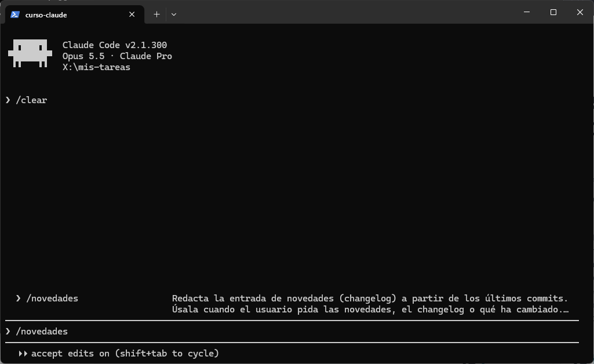Click the double-arrow accept edits mode icon
594x364 pixels.
coord(23,354)
